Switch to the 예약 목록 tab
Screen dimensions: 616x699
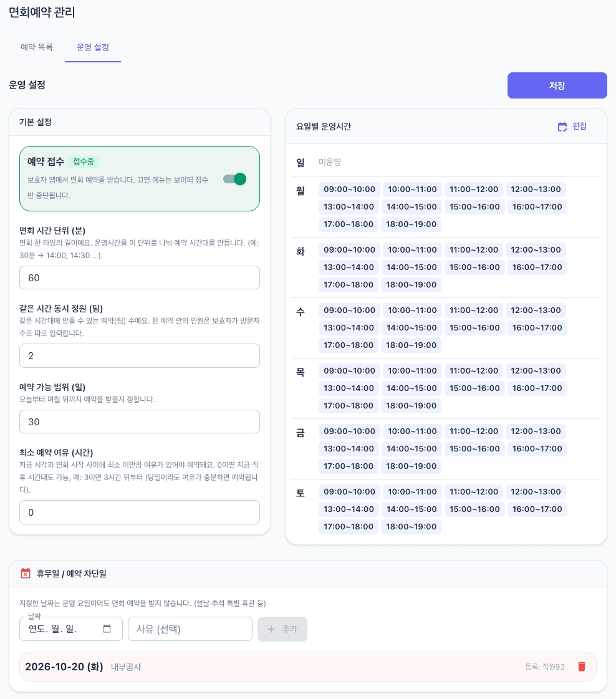coord(37,47)
